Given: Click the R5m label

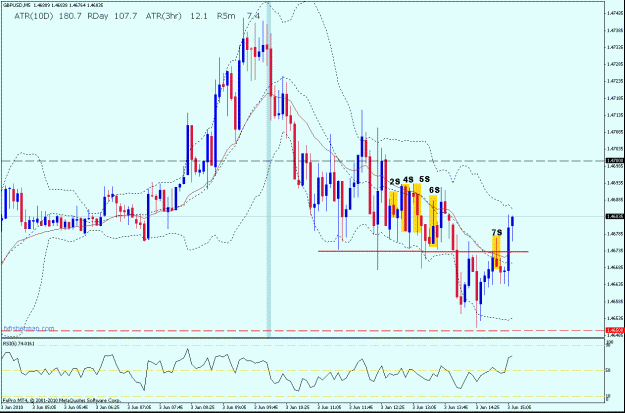Looking at the screenshot, I should pyautogui.click(x=226, y=16).
